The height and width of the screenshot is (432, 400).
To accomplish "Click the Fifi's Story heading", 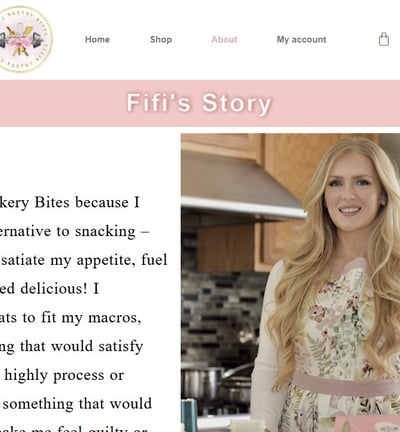I will 199,103.
